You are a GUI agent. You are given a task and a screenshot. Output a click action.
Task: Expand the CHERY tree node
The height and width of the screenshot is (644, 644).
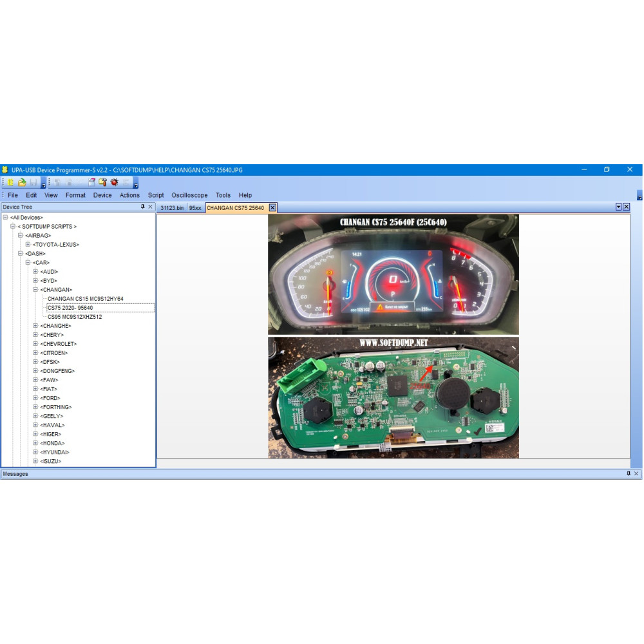click(35, 335)
